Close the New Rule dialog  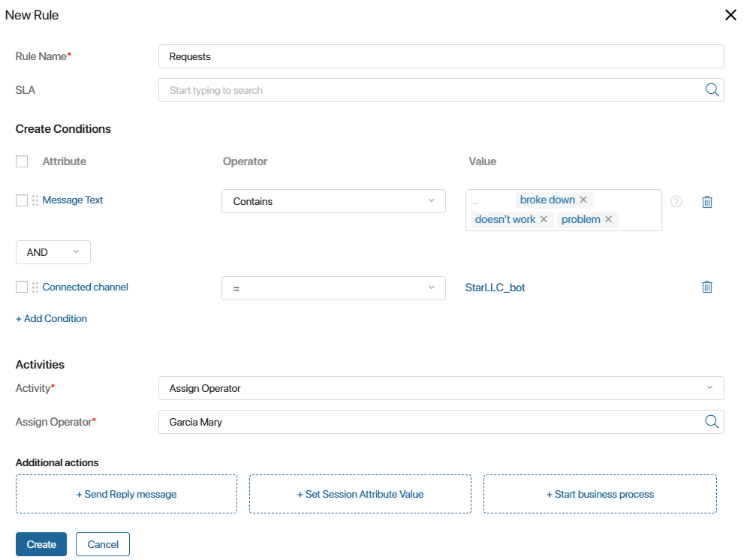730,15
